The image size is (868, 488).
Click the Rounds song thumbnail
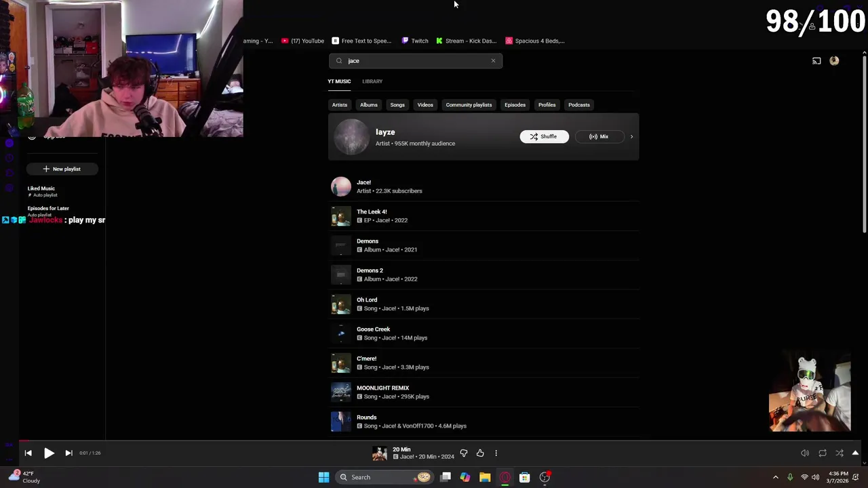click(x=341, y=422)
